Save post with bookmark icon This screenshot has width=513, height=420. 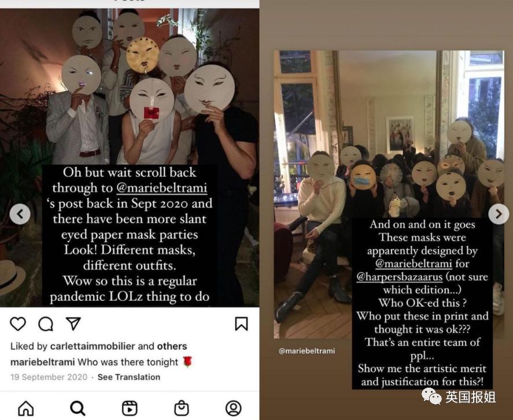click(241, 323)
